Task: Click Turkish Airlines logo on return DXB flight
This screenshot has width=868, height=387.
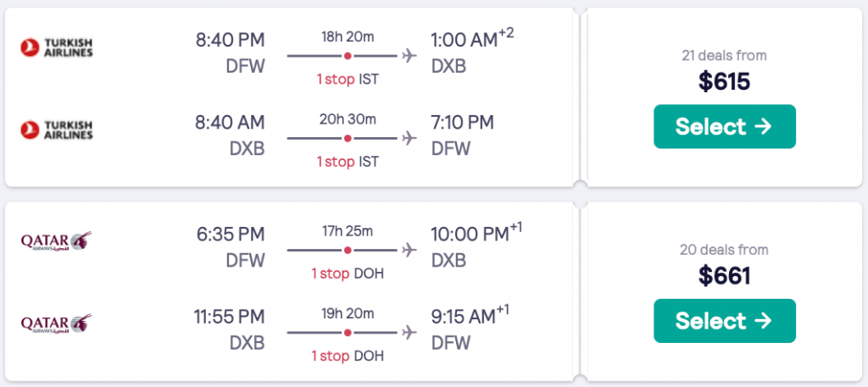Action: pyautogui.click(x=57, y=130)
